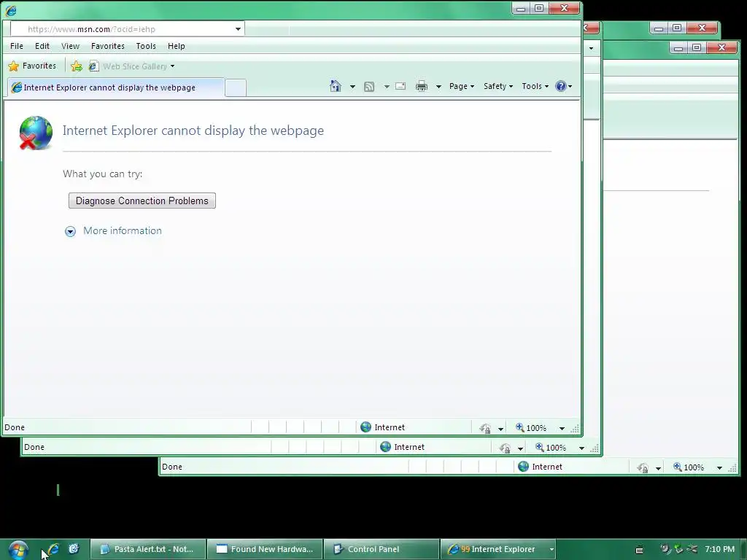Open the third window zoom dropdown arrow

(719, 467)
